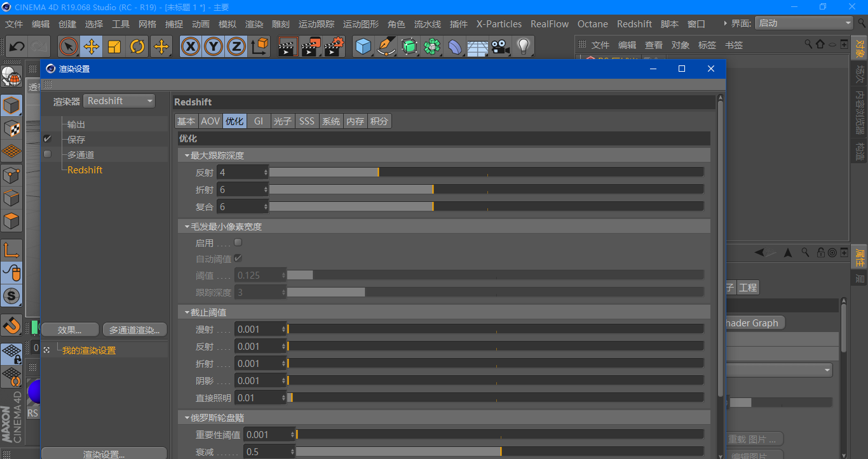Open the edit render settings gear clapperboard
The image size is (868, 459).
click(x=334, y=46)
